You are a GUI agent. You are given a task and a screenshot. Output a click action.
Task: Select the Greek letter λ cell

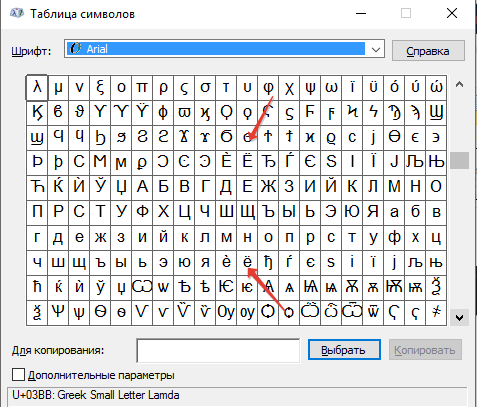pos(37,88)
